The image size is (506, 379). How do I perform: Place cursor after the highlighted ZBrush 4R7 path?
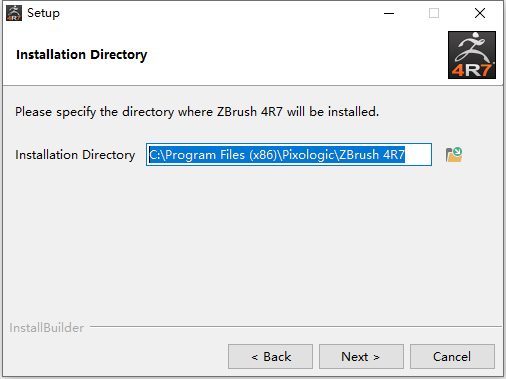(x=418, y=155)
